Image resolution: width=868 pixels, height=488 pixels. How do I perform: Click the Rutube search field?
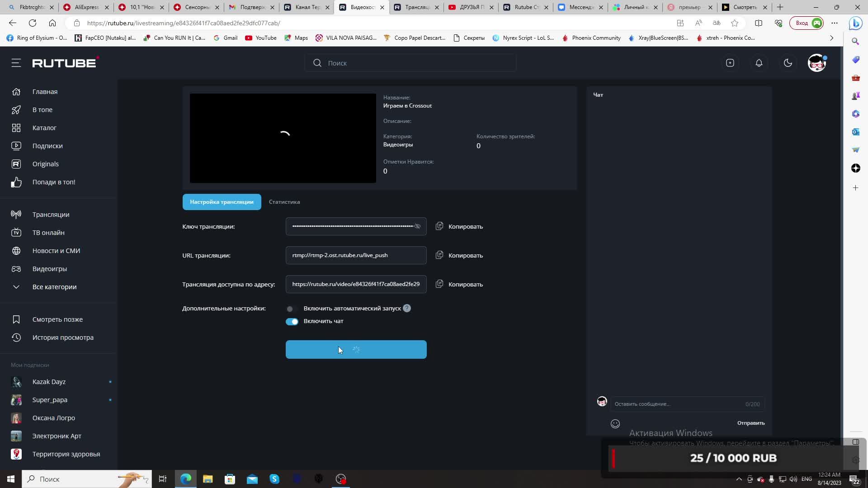[410, 63]
